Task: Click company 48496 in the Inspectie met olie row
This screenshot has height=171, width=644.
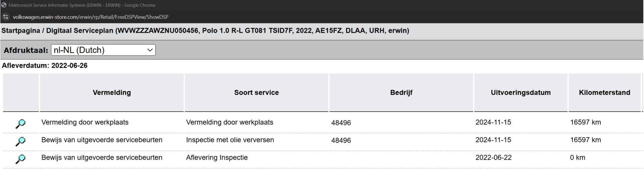Action: (x=341, y=140)
